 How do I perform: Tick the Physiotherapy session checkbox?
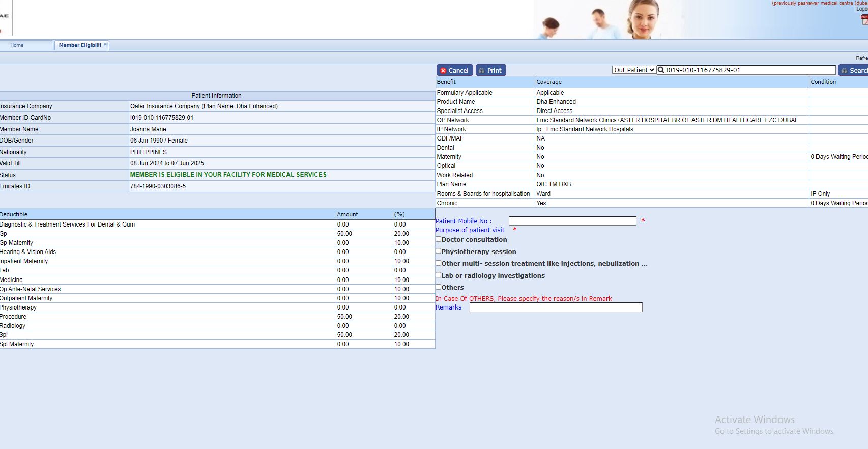tap(439, 251)
